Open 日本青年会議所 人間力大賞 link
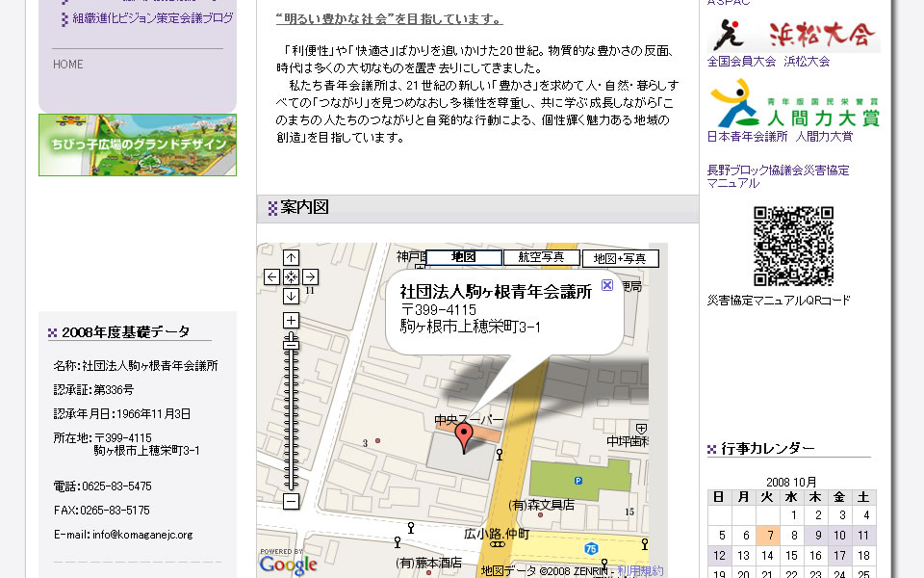 780,136
